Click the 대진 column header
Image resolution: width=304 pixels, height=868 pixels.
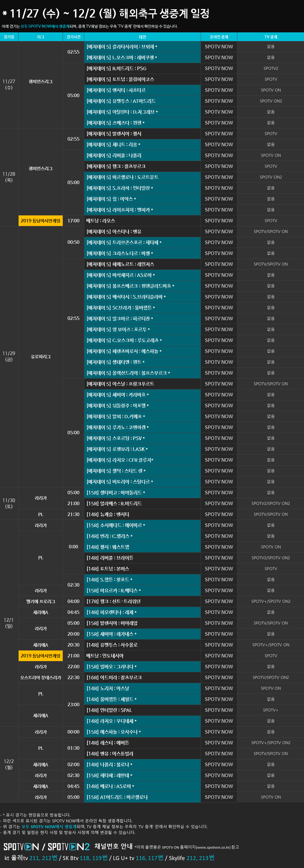142,37
